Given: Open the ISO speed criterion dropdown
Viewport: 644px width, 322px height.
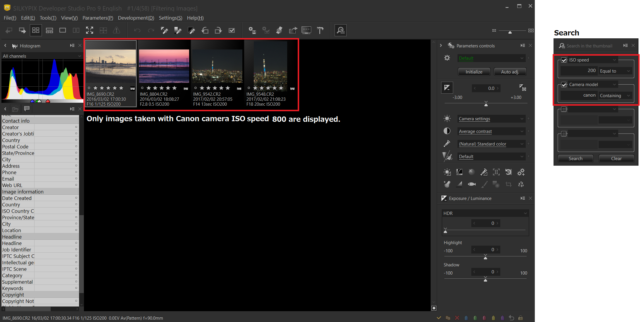Looking at the screenshot, I should [592, 60].
